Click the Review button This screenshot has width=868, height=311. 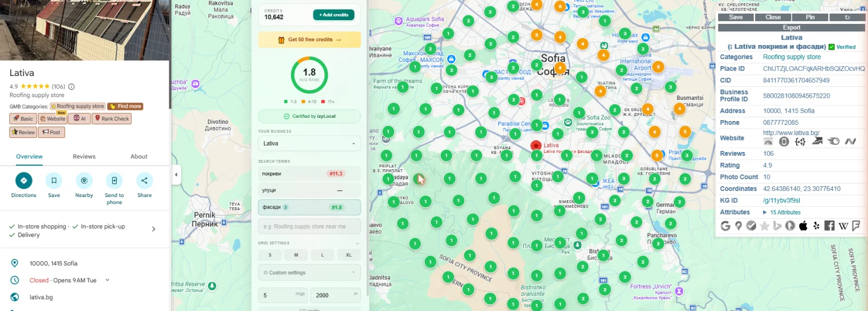23,132
